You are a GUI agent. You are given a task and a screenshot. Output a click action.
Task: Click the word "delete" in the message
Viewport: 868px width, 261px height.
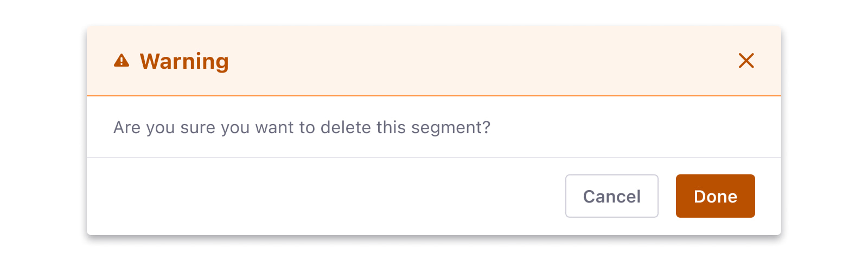pos(346,127)
